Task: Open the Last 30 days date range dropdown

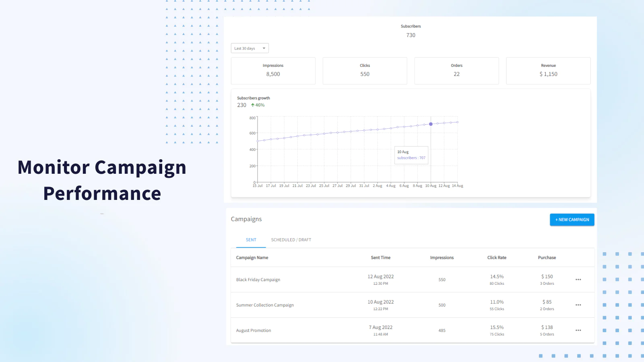Action: coord(250,48)
